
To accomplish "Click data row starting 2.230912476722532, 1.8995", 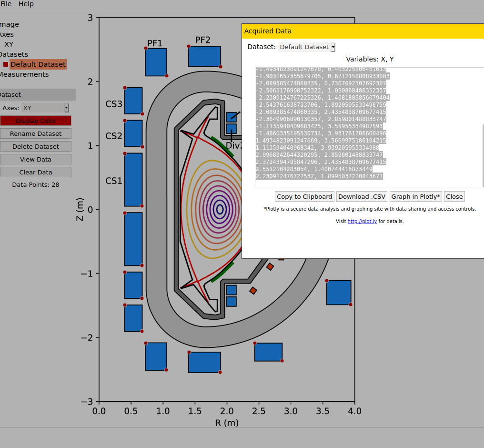I will coord(319,176).
